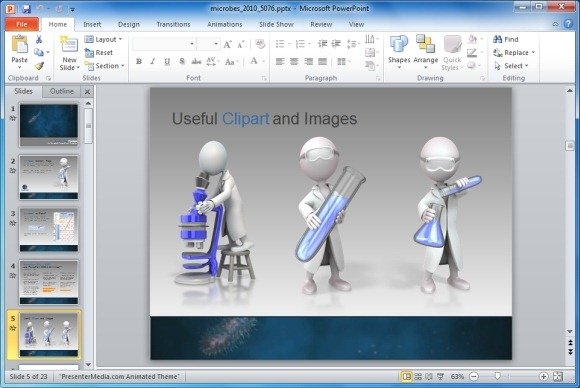
Task: Open Review tab
Action: pyautogui.click(x=321, y=24)
